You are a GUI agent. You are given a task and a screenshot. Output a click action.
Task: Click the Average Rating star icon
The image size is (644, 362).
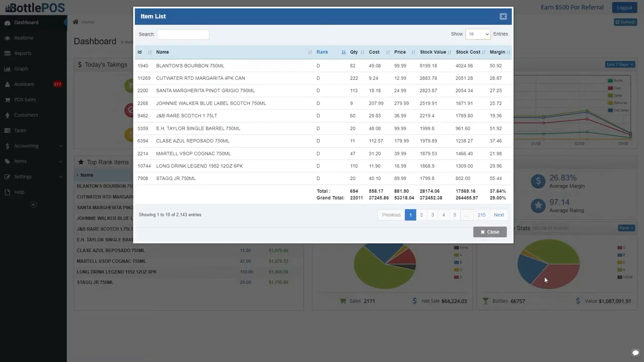coord(538,206)
